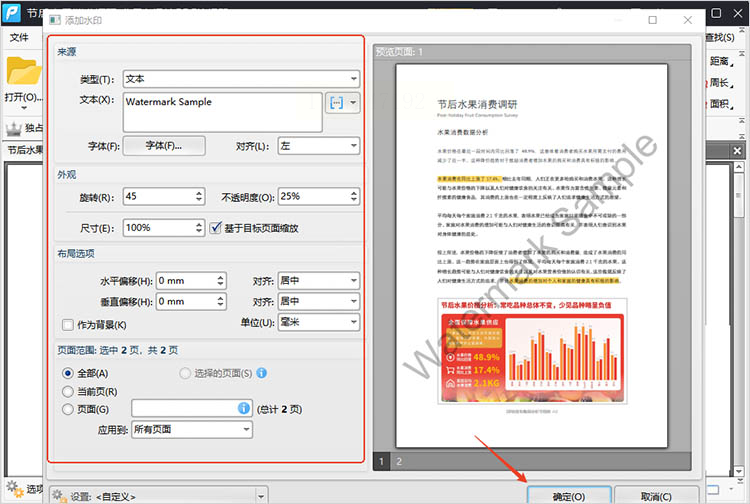This screenshot has width=750, height=504.
Task: Click the Open folder icon in main window
Action: (x=23, y=70)
